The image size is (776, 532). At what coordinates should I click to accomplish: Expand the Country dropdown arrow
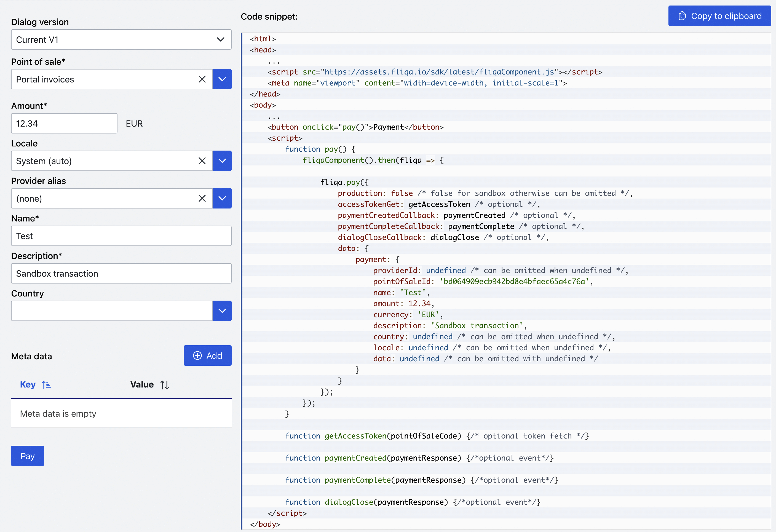tap(222, 311)
